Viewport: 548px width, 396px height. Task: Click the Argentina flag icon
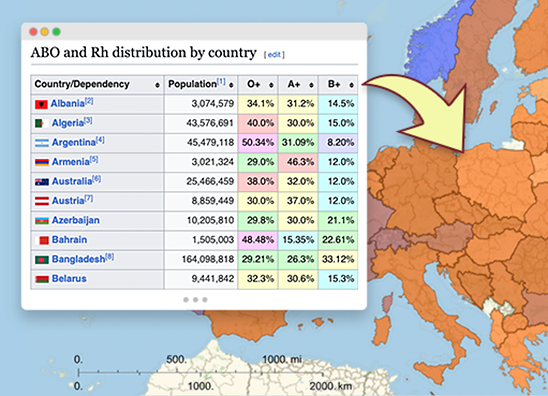coord(42,143)
